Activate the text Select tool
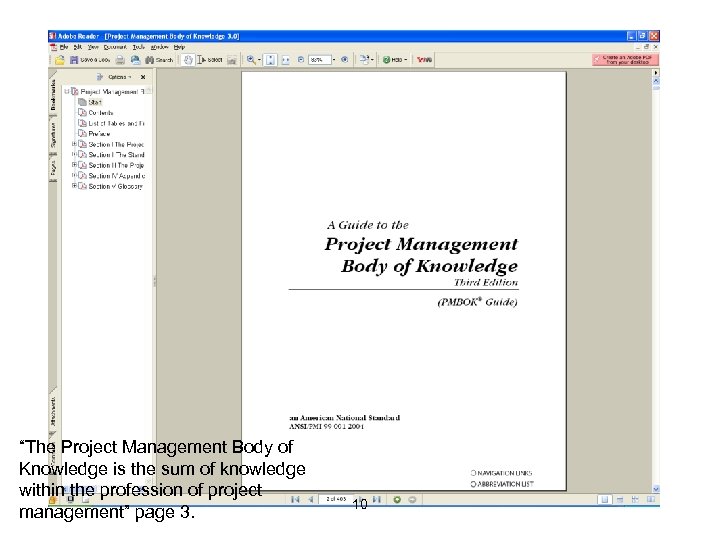Screen dimensions: 720x540 [210, 60]
